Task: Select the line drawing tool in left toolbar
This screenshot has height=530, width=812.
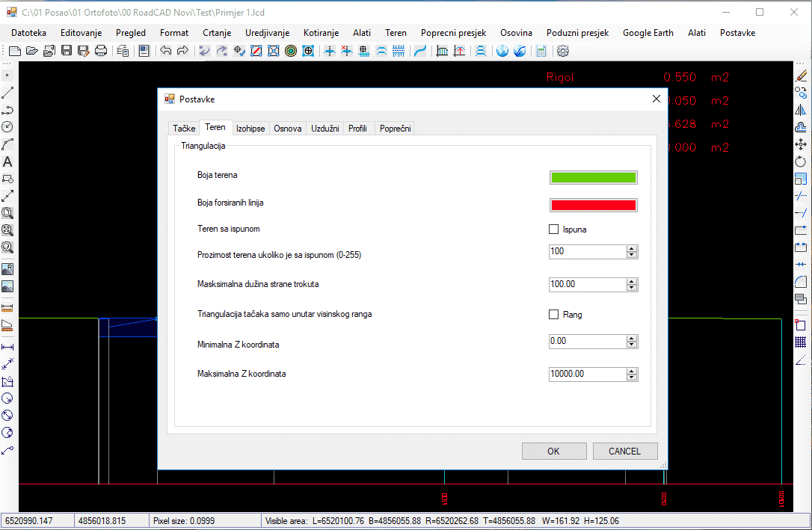Action: point(7,93)
